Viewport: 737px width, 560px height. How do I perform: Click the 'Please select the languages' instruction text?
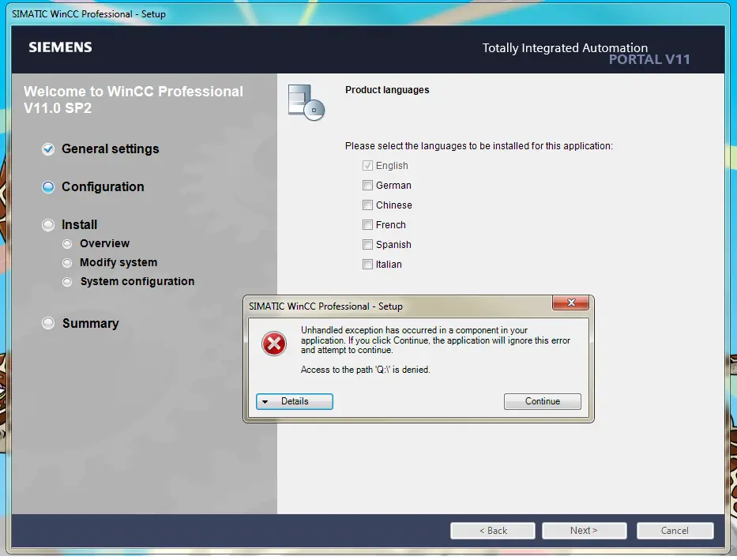pyautogui.click(x=479, y=146)
